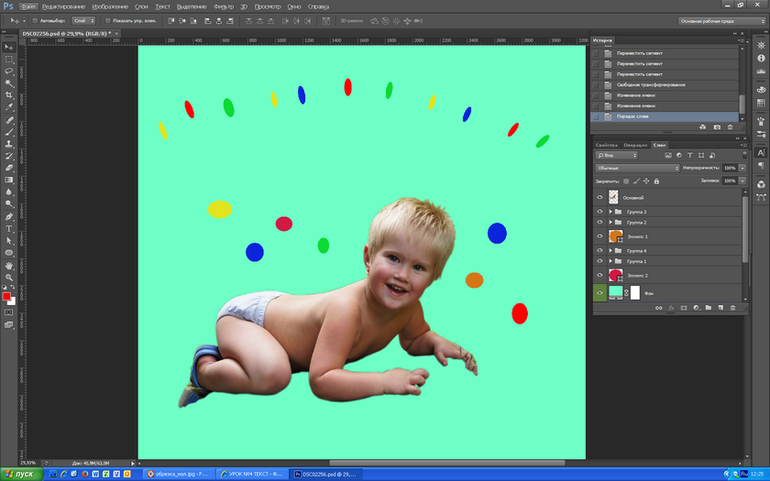Expand the Группа 4 layer group
Image resolution: width=770 pixels, height=481 pixels.
[x=610, y=250]
